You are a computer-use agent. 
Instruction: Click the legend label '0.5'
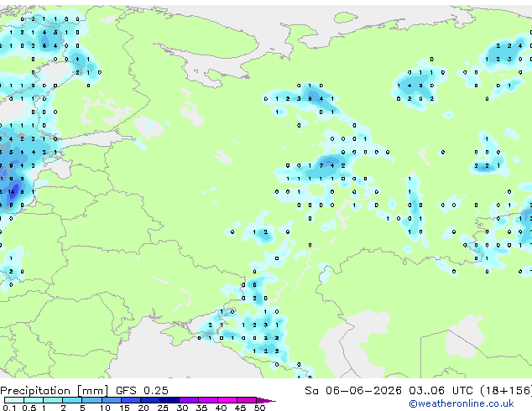pos(29,408)
